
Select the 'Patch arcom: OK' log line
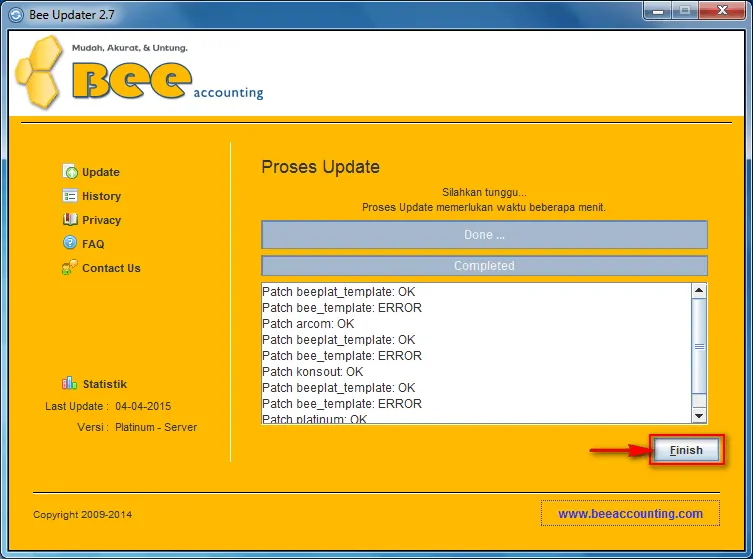click(x=308, y=324)
